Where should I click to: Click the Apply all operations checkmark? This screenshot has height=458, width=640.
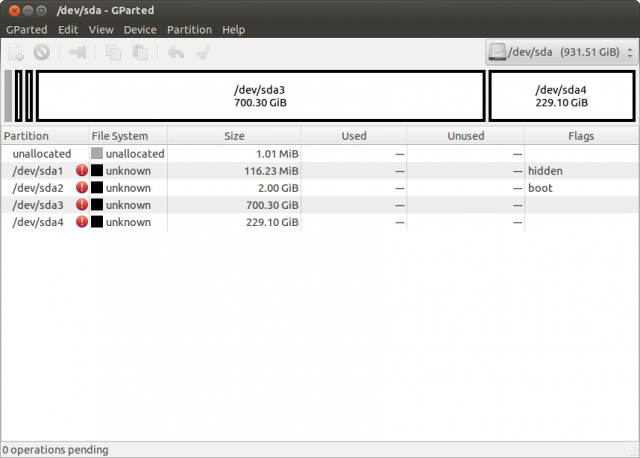pos(203,52)
